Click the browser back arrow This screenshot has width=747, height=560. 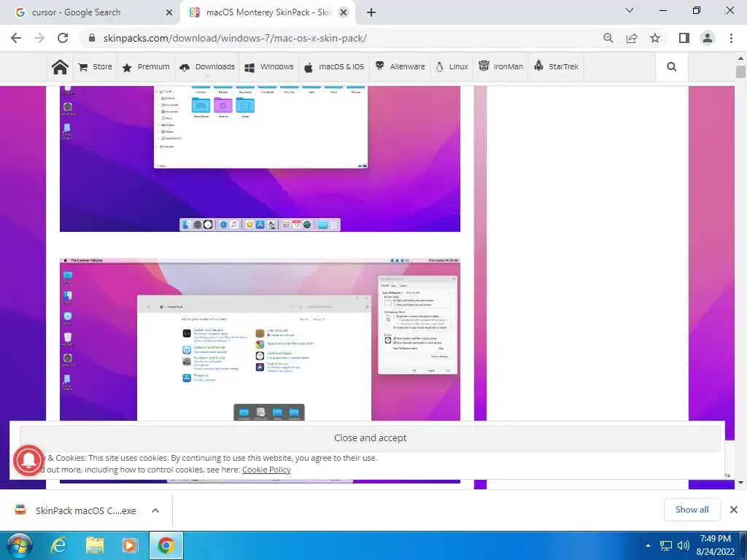pyautogui.click(x=16, y=38)
